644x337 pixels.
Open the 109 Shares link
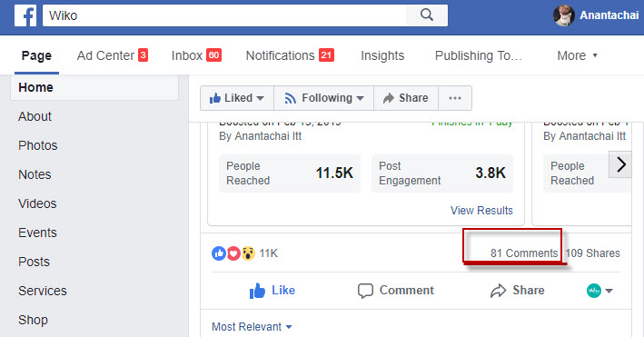click(x=592, y=253)
